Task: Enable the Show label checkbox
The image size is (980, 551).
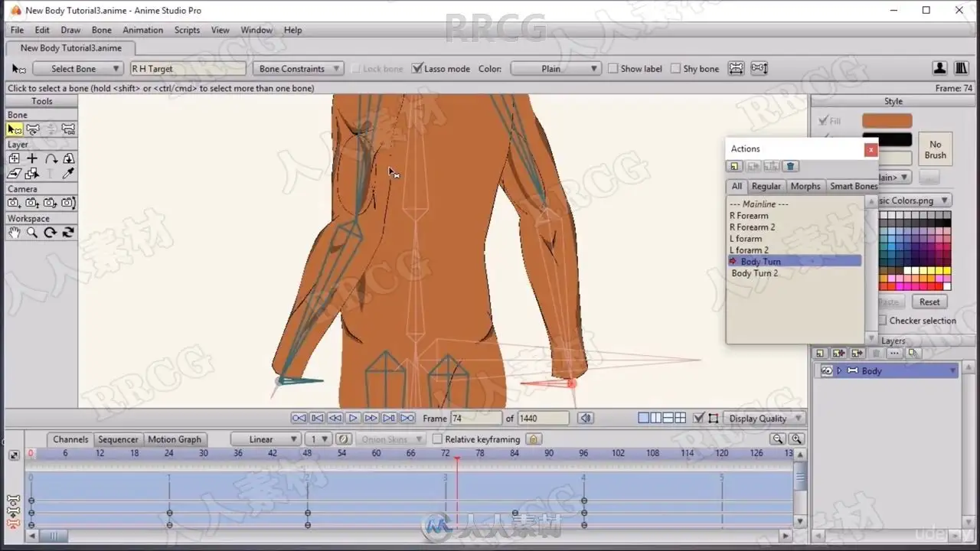Action: (x=612, y=69)
